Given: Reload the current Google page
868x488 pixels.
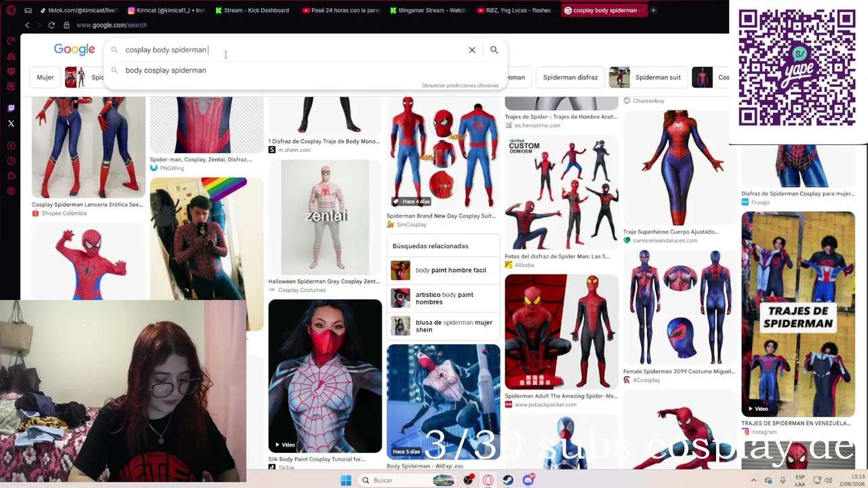Looking at the screenshot, I should tap(52, 25).
